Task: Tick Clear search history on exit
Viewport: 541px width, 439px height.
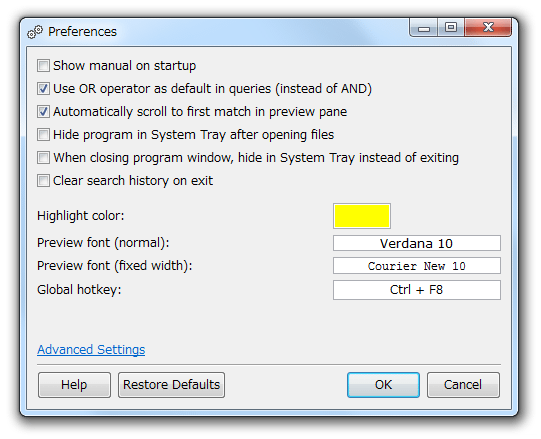Action: [43, 181]
